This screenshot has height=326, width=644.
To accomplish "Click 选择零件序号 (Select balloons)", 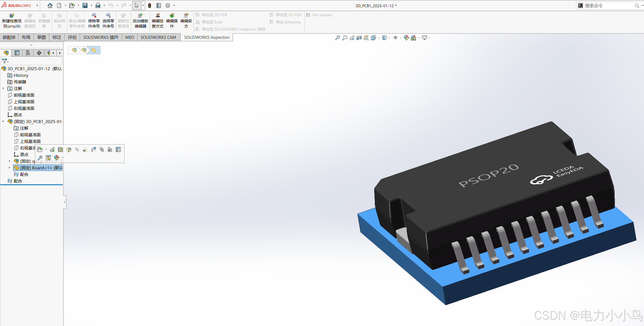I will (108, 21).
